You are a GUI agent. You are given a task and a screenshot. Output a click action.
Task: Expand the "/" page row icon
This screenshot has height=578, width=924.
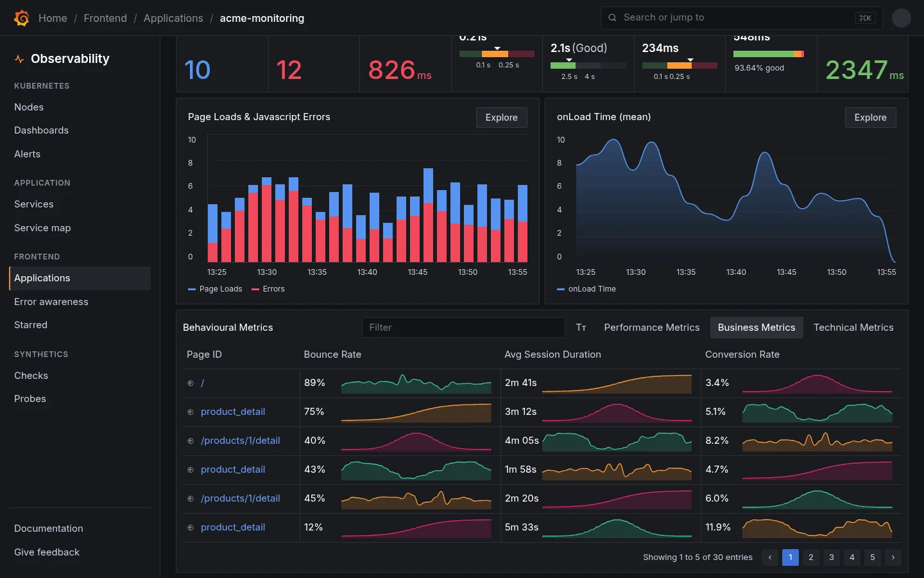tap(191, 383)
